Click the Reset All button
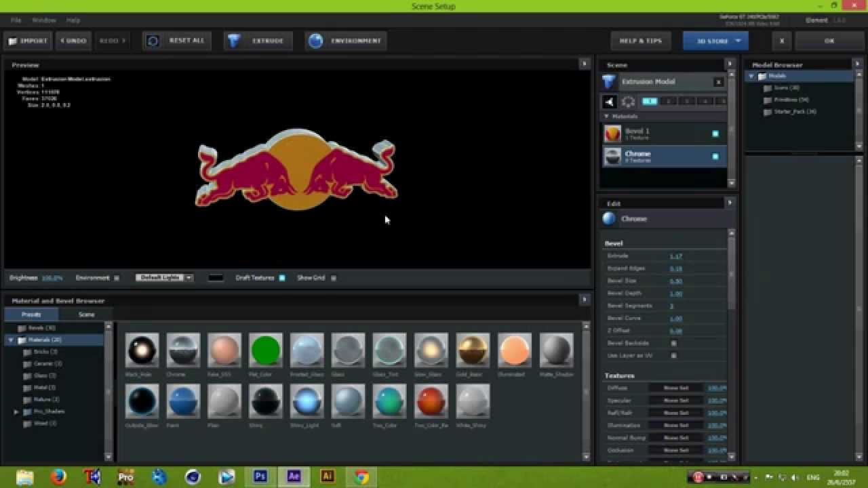The image size is (868, 488). tap(178, 41)
